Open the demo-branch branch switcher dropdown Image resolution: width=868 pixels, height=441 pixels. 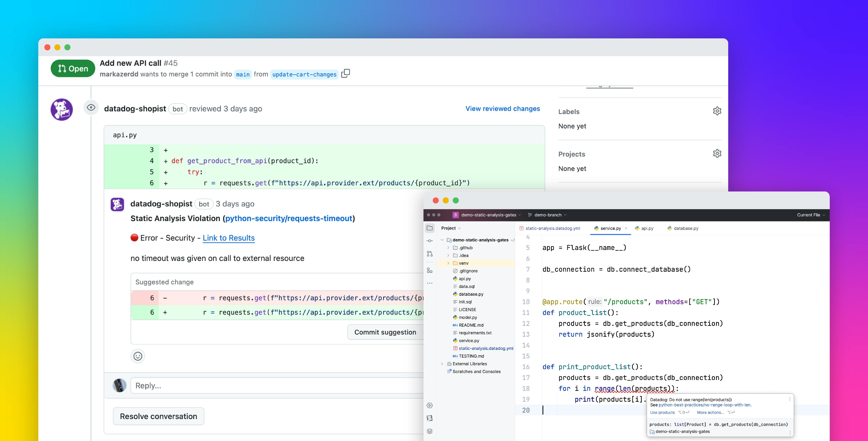tap(547, 215)
